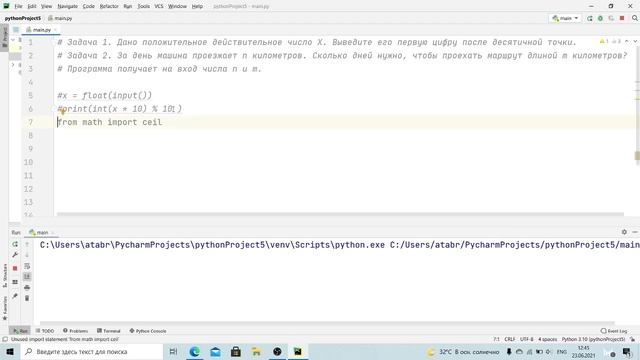This screenshot has height=360, width=640.
Task: Toggle the Structure tool window sidebar button
Action: [4, 275]
